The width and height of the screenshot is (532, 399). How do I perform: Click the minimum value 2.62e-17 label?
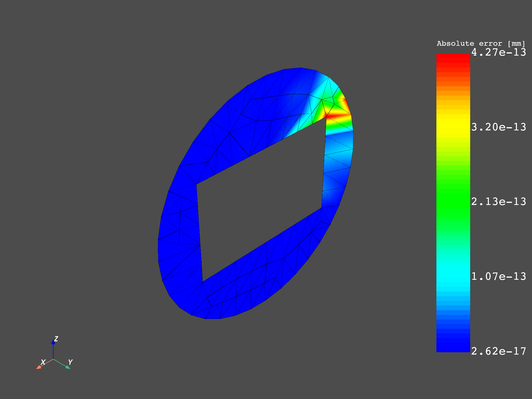pos(498,351)
